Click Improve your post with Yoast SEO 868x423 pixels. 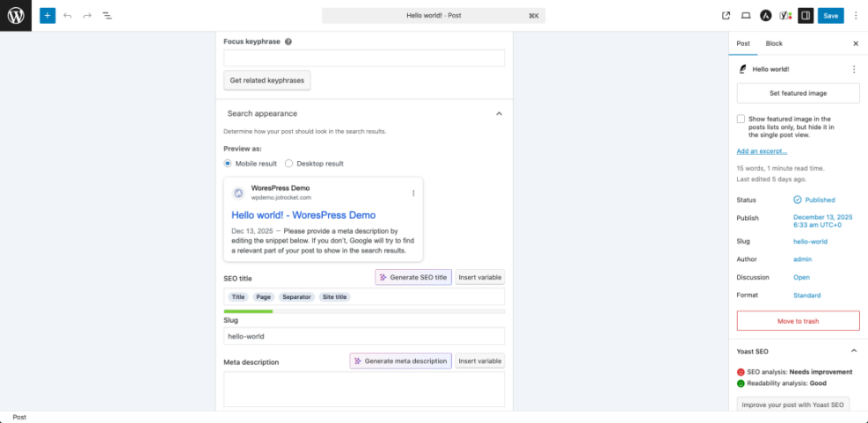click(x=792, y=405)
